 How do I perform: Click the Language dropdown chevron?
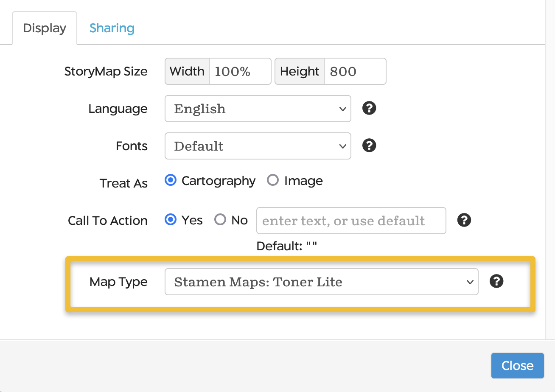click(342, 109)
